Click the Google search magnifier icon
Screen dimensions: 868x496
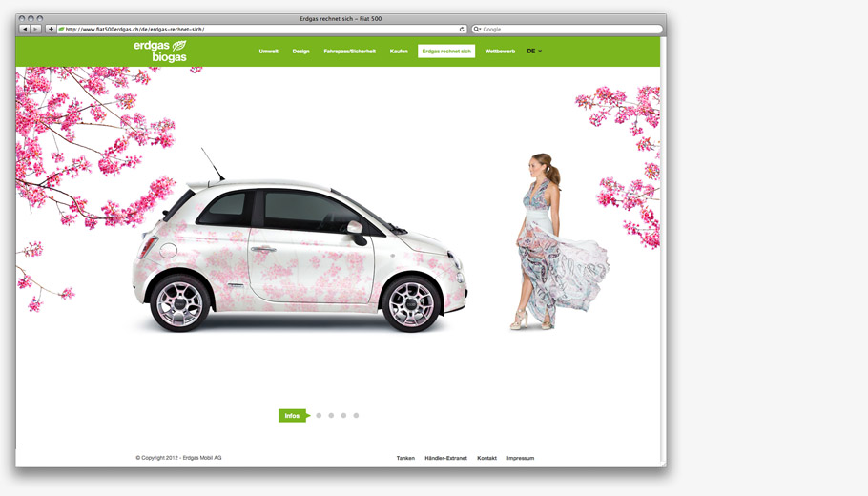476,29
